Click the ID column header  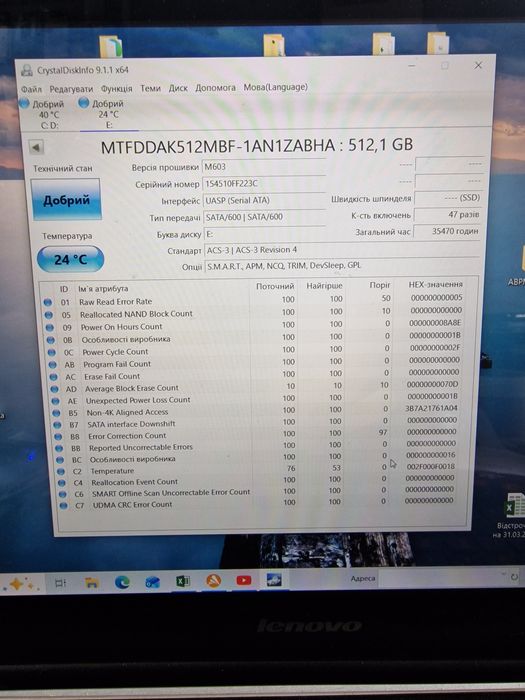[x=64, y=289]
